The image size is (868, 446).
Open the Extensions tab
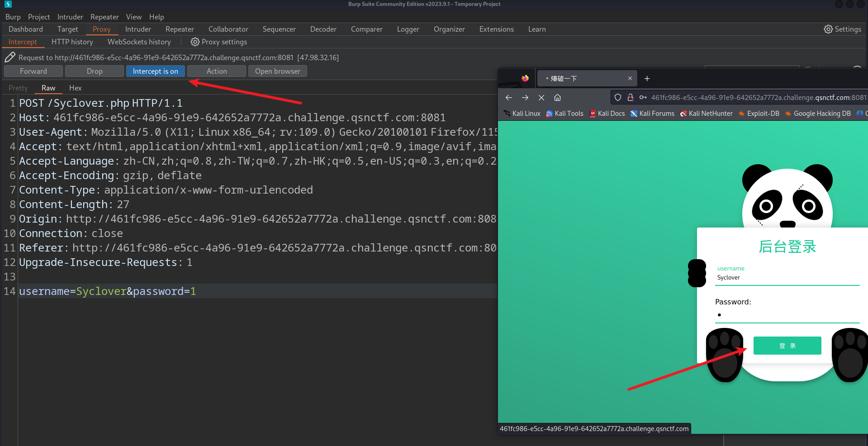[x=497, y=29]
